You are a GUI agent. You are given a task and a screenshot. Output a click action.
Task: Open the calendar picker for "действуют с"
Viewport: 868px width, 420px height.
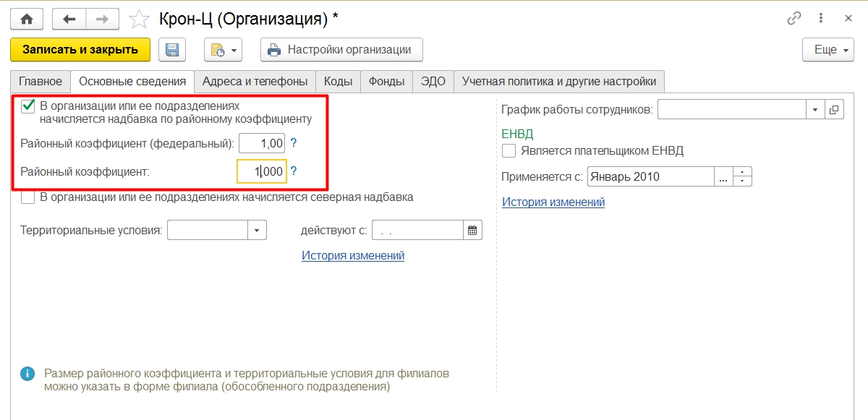coord(472,231)
